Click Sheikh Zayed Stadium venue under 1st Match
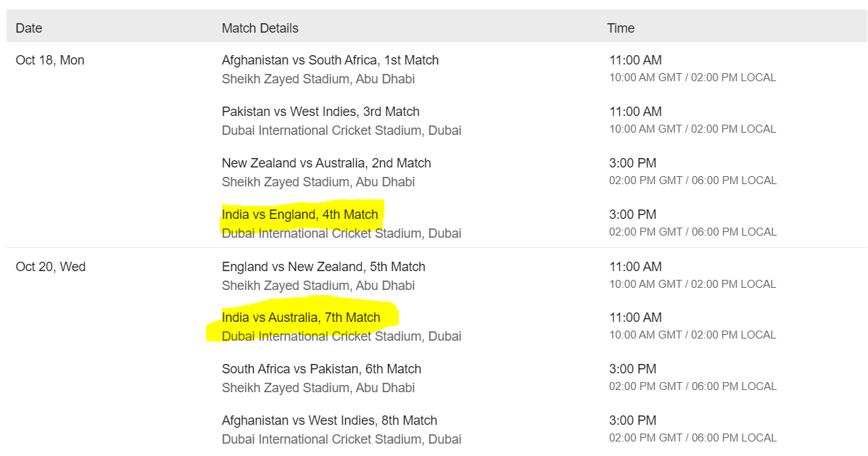Screen dimensions: 868x456 (x=318, y=79)
